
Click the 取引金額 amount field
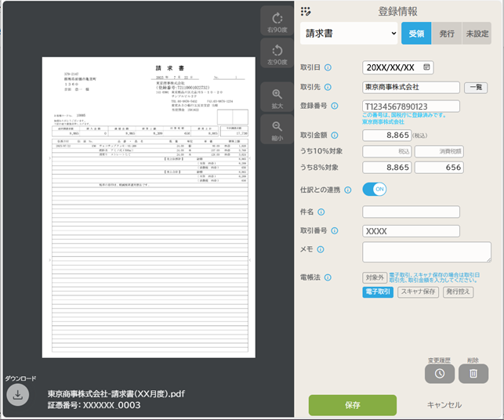387,136
